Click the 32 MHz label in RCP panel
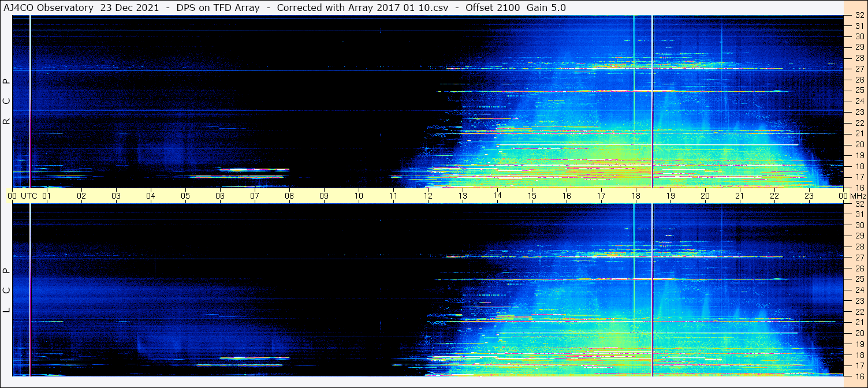This screenshot has width=868, height=388. (x=859, y=16)
